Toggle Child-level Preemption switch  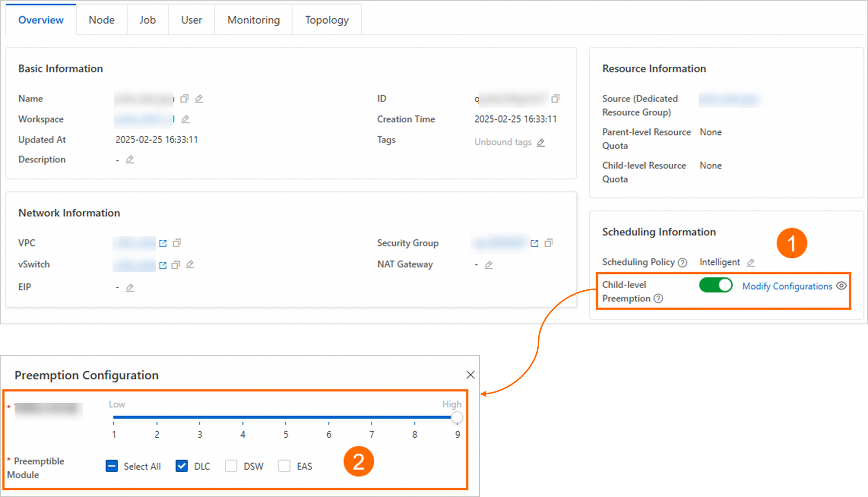(716, 285)
